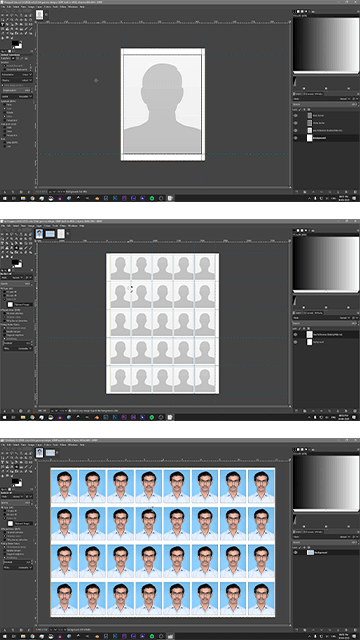Click highlighted Bucket Fill tool in bottom window
Image resolution: width=360 pixels, height=640 pixels.
coord(16,467)
